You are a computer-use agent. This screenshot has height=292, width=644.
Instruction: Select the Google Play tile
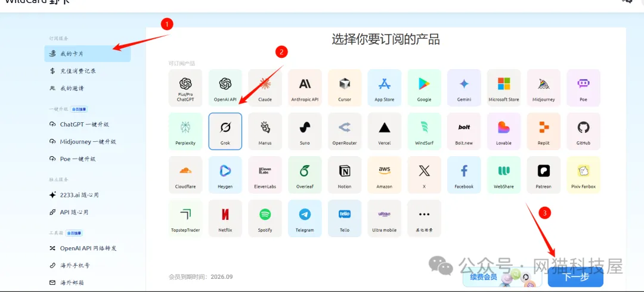point(425,88)
